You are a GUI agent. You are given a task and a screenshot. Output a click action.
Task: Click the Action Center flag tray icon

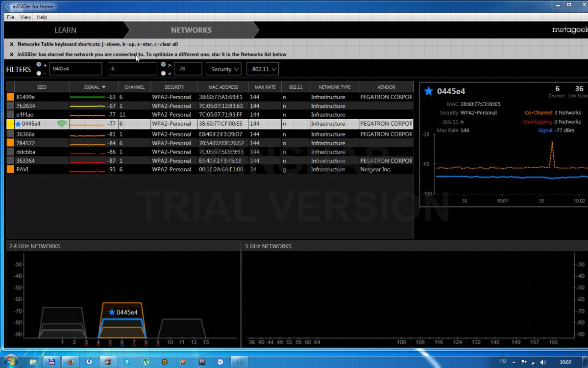pyautogui.click(x=524, y=362)
